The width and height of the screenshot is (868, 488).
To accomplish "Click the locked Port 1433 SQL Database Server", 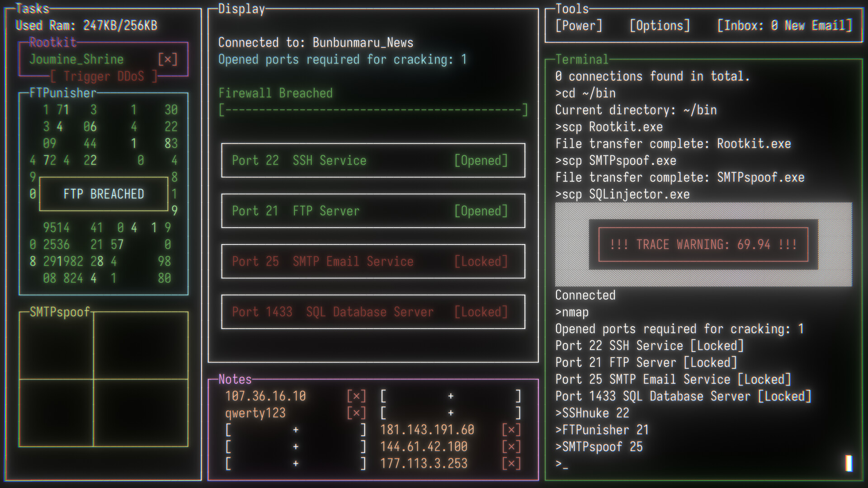I will (x=373, y=312).
